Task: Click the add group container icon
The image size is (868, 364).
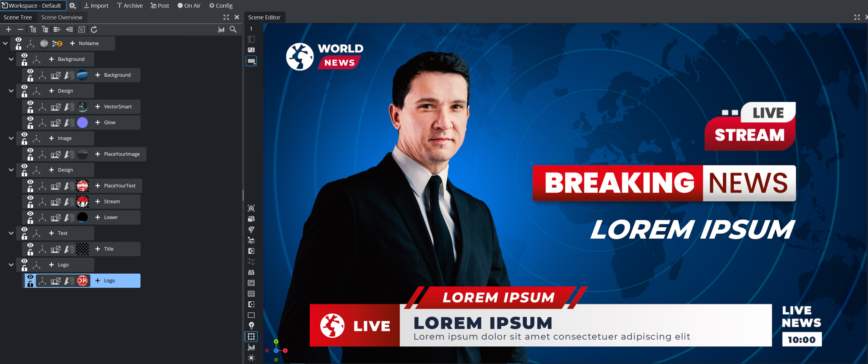Action: [81, 30]
